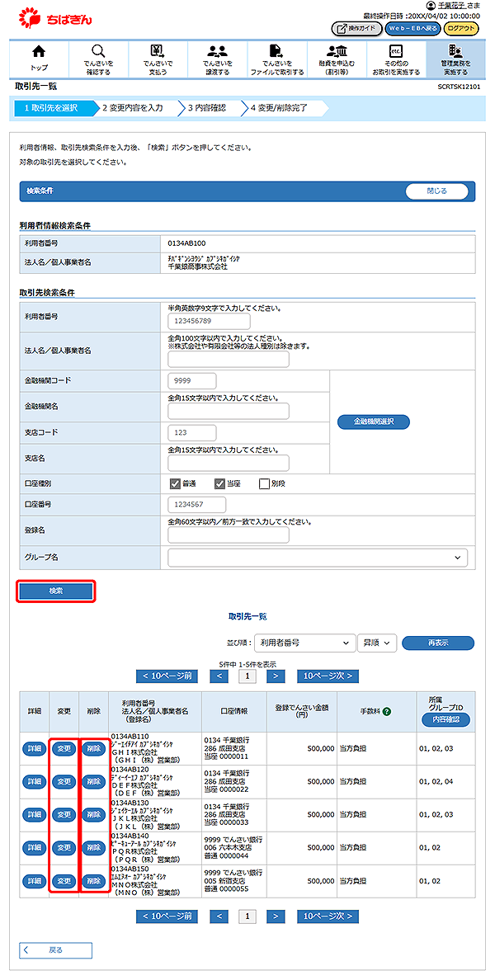The height and width of the screenshot is (980, 495).
Task: Click 変更 for GHI株式会社
Action: [x=64, y=749]
